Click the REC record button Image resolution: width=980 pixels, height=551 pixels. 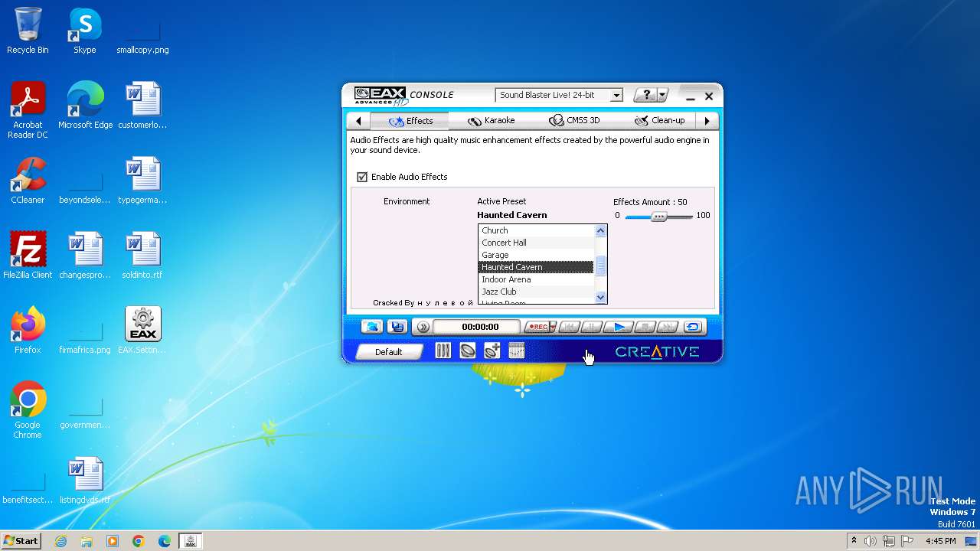coord(537,327)
